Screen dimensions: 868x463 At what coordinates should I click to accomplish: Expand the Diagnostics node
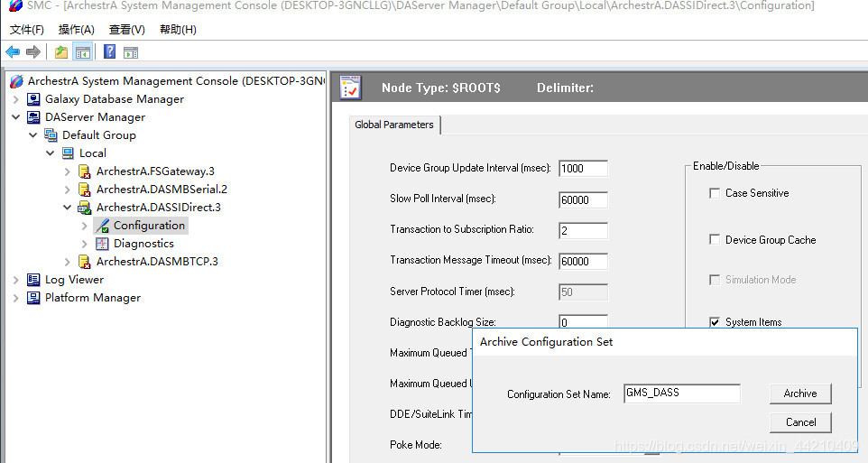[85, 244]
